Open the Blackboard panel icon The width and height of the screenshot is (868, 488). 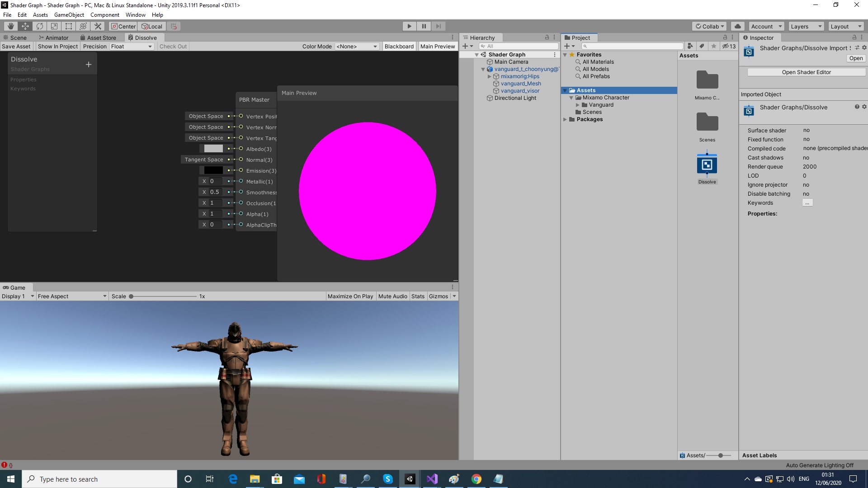pyautogui.click(x=399, y=46)
